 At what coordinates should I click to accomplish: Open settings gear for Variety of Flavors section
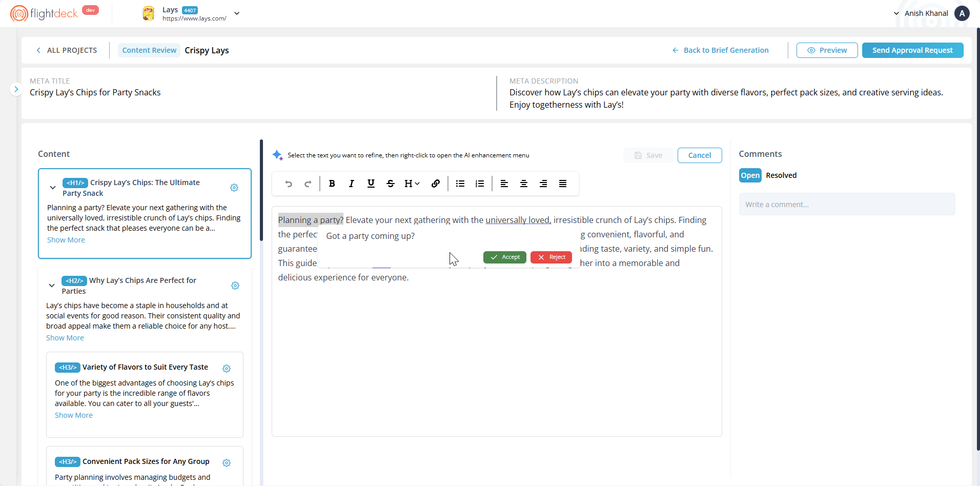(227, 368)
